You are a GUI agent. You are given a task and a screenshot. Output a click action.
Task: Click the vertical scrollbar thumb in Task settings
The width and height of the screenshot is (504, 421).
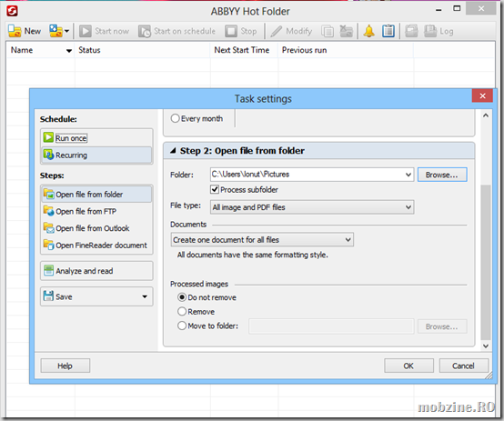click(x=486, y=262)
